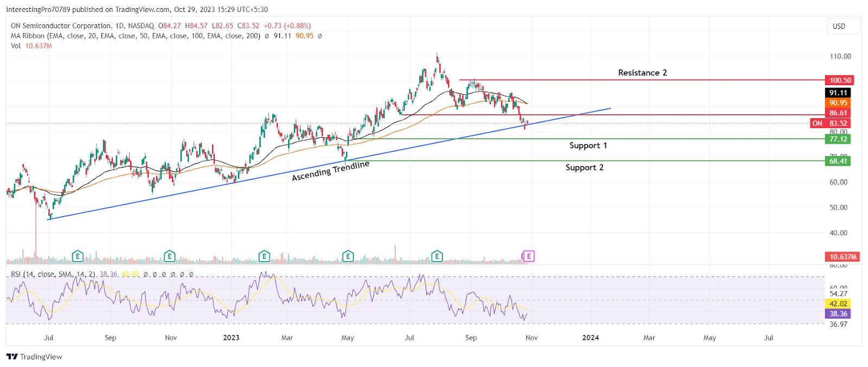The height and width of the screenshot is (367, 868).
Task: Click the 36.97 RSI axis value
Action: pos(838,324)
